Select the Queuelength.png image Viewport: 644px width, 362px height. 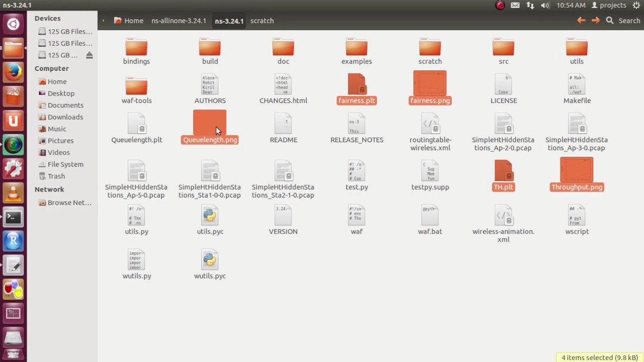pos(210,127)
